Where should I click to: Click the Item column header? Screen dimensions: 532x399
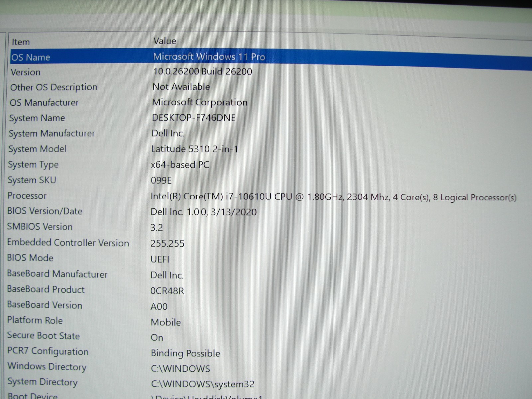(21, 42)
